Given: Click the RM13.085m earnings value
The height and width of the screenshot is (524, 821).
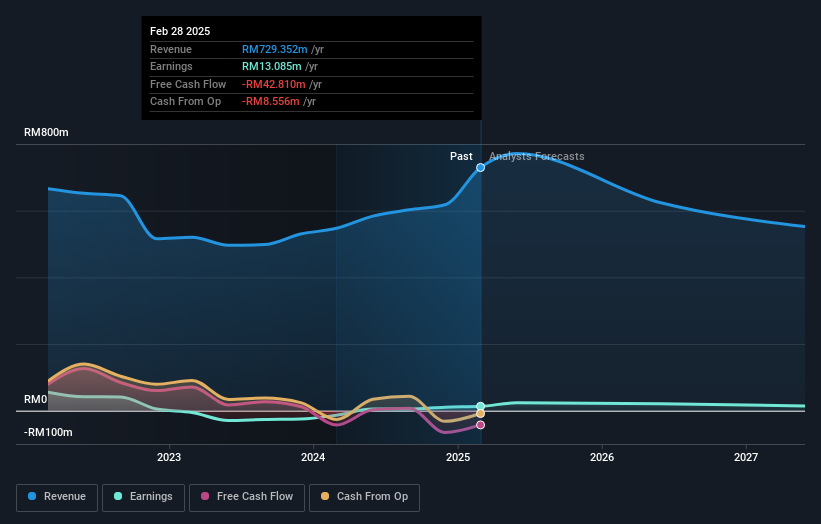Looking at the screenshot, I should [x=272, y=66].
